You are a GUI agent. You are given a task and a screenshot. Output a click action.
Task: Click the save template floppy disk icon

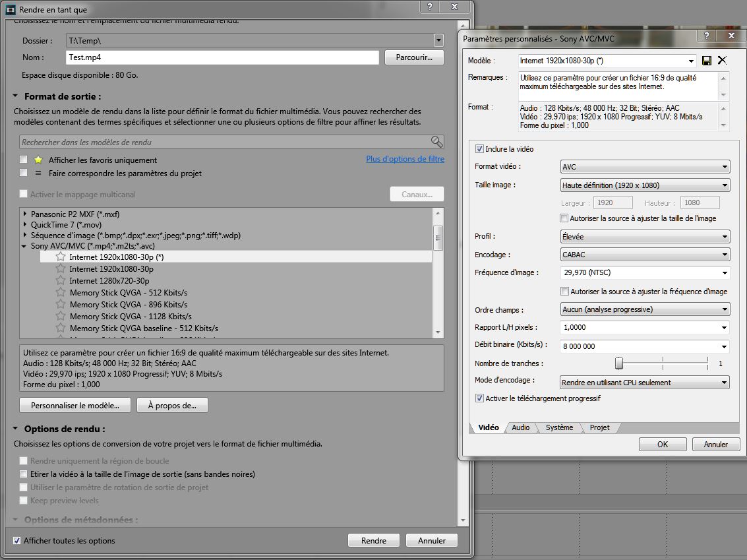point(707,61)
